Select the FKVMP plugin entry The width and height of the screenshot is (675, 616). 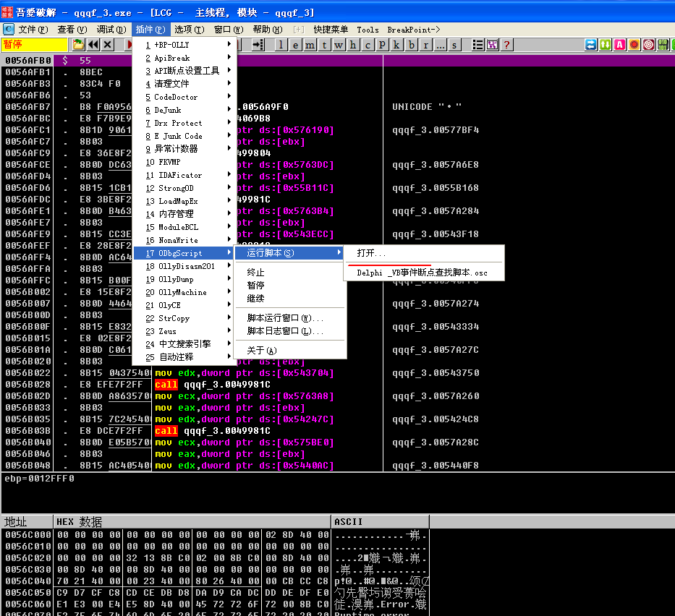coord(184,162)
